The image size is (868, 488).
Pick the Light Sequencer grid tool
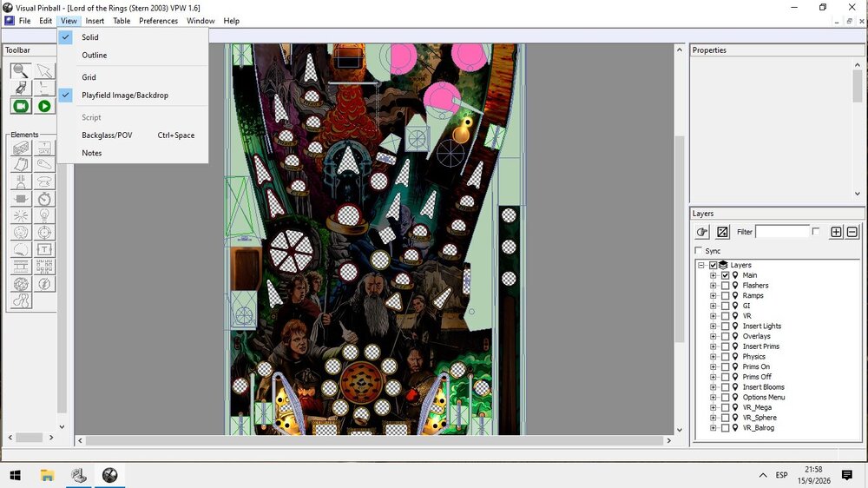pyautogui.click(x=44, y=267)
